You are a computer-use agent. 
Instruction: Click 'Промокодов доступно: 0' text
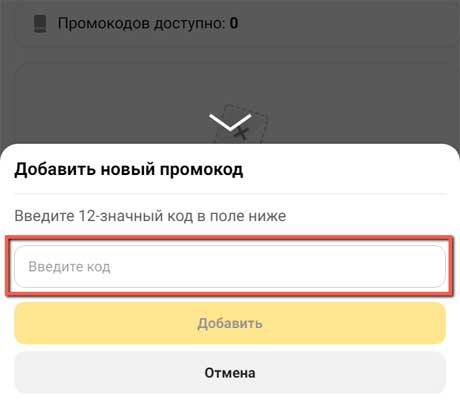[x=148, y=24]
